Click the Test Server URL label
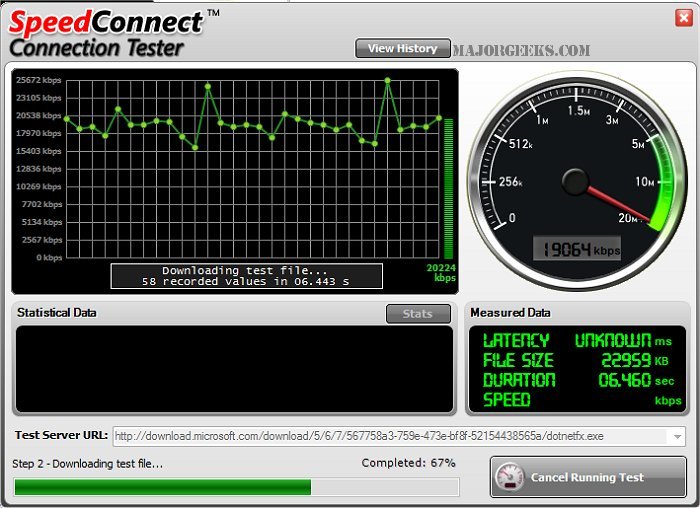700x508 pixels. click(61, 435)
